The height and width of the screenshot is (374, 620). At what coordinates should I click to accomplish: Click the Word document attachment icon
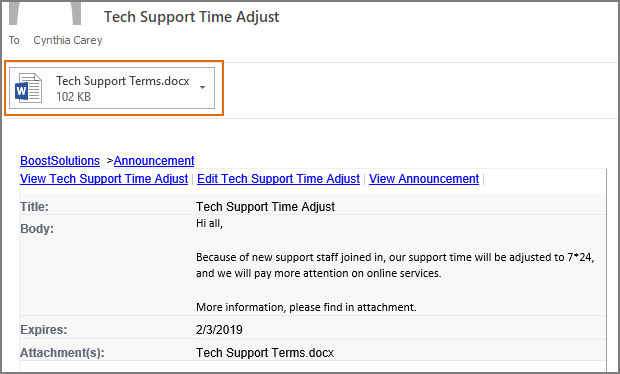tap(28, 88)
